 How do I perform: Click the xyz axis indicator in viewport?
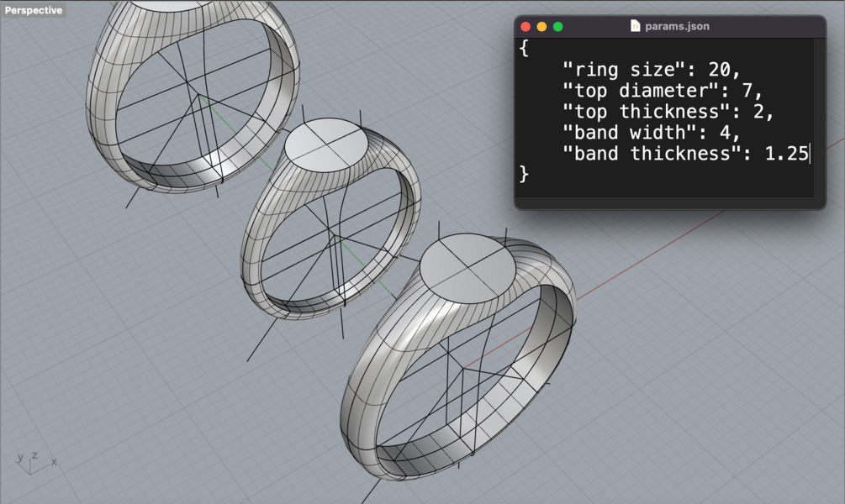point(35,463)
